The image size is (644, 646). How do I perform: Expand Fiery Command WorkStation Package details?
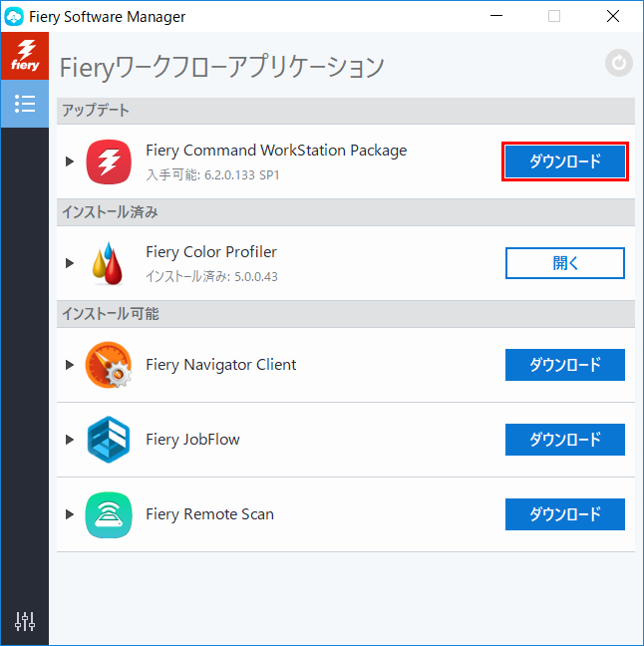tap(70, 161)
